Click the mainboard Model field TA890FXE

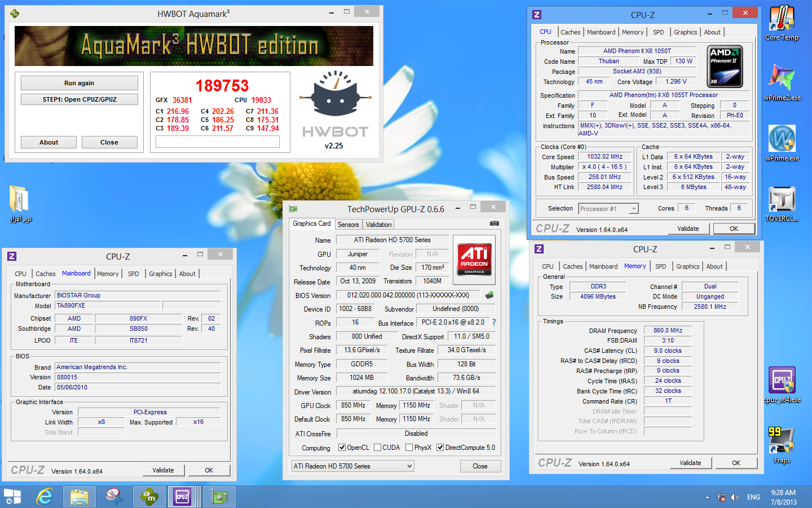108,306
